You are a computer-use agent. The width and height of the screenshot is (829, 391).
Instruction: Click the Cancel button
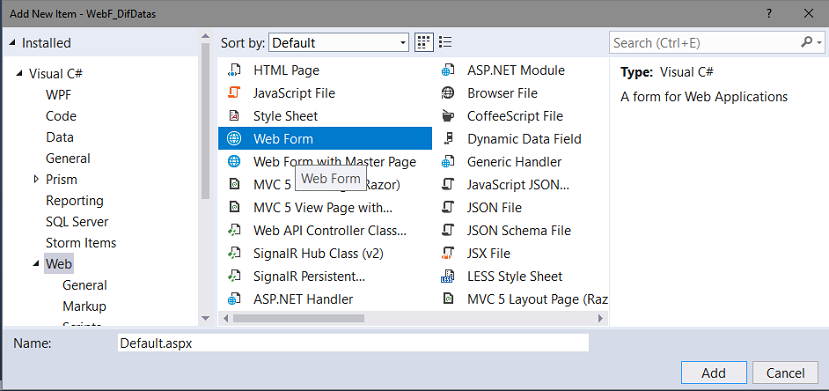tap(785, 373)
